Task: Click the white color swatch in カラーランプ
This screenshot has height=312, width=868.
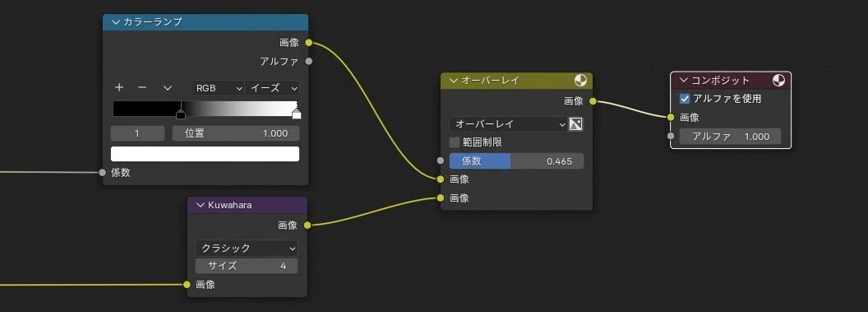Action: pos(205,154)
